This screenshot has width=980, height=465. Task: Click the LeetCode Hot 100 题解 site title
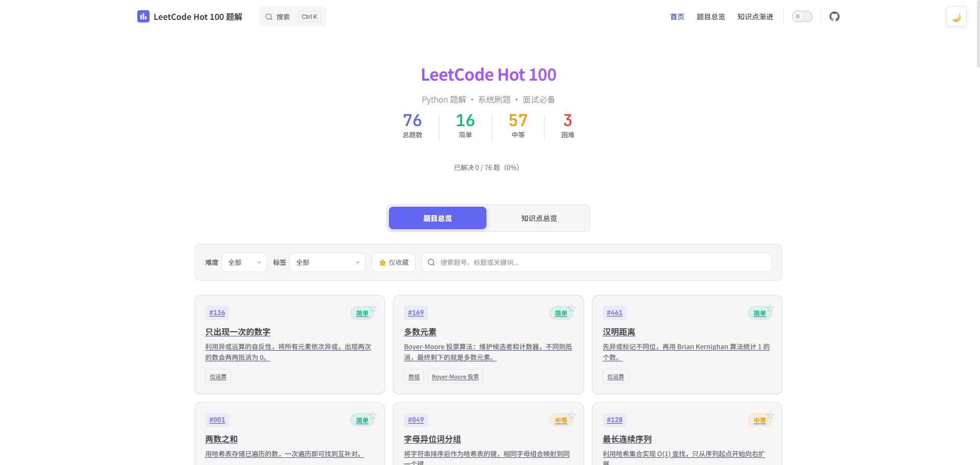[198, 17]
